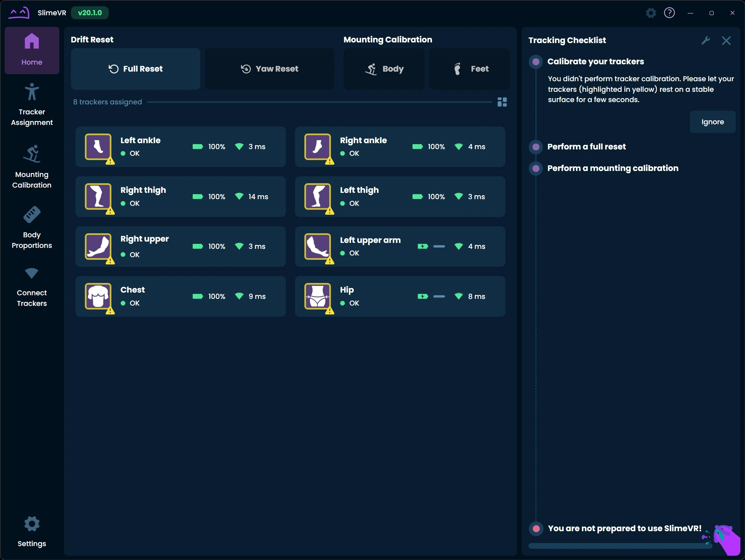Screen dimensions: 745x560
Task: Click Chest signal strength icon
Action: point(239,296)
